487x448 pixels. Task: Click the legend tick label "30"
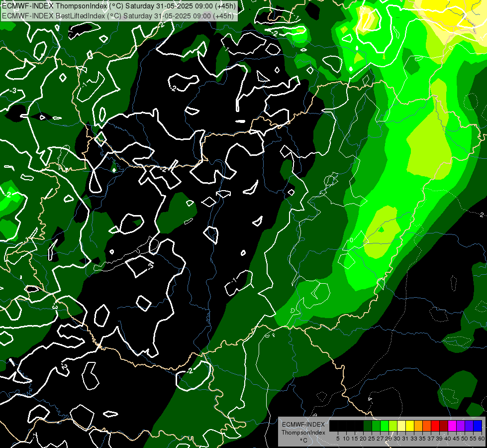(x=397, y=439)
